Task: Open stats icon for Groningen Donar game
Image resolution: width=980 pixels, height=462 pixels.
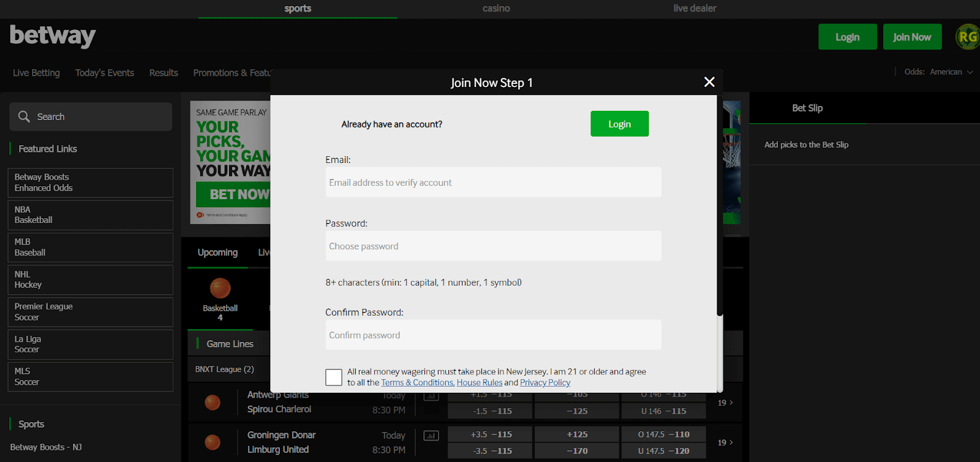Action: (x=431, y=436)
